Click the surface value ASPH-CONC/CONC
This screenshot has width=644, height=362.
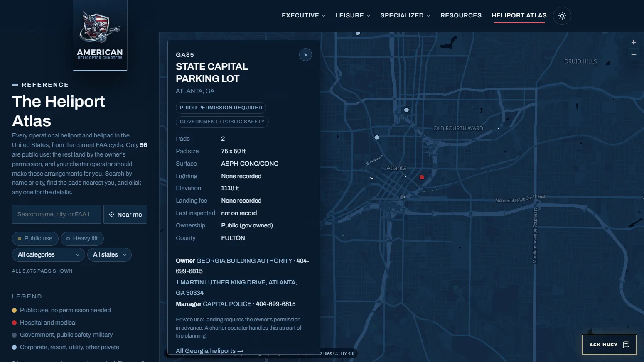(250, 164)
